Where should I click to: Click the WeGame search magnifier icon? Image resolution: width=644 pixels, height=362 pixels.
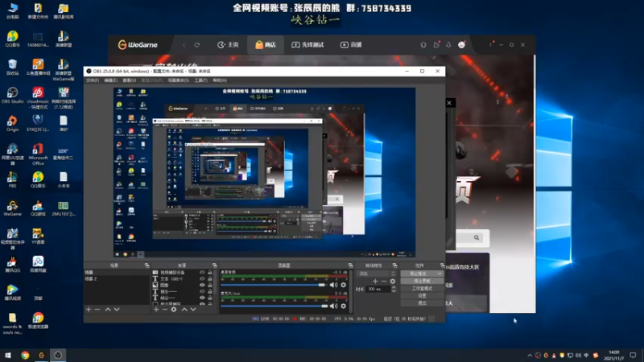477,237
